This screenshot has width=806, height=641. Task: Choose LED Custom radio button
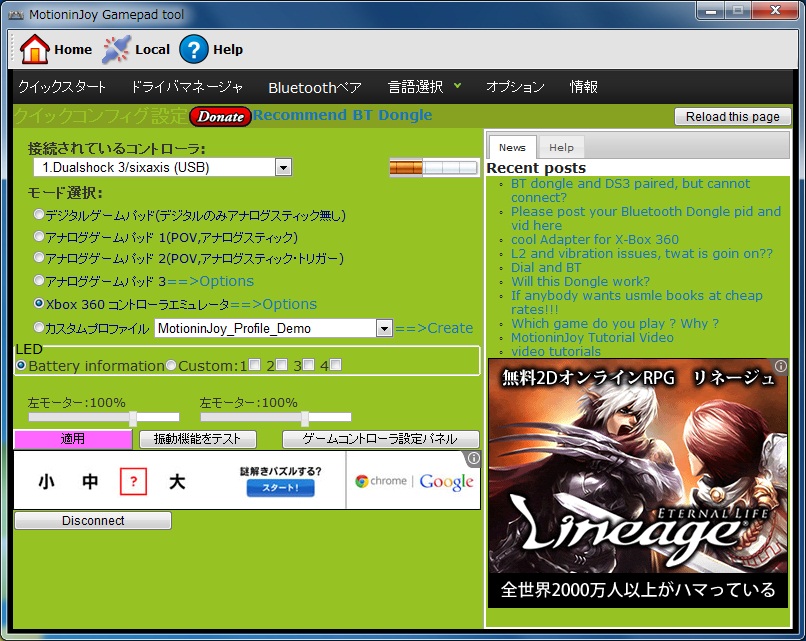171,365
